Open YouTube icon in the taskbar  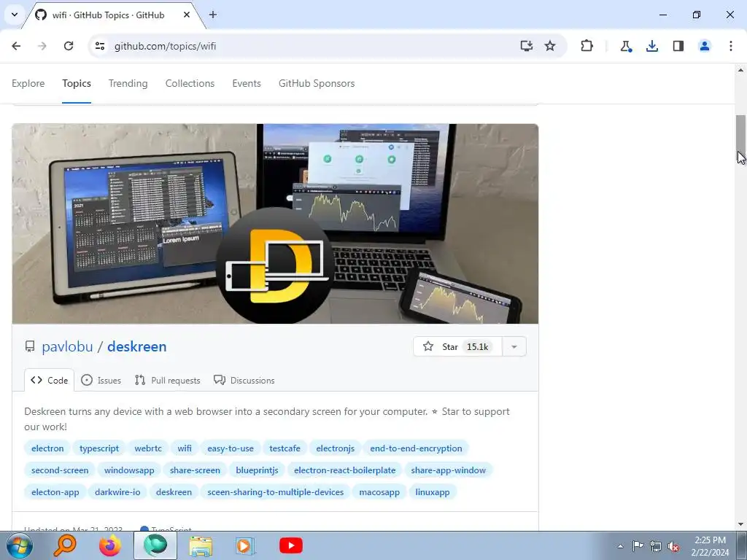pos(291,545)
